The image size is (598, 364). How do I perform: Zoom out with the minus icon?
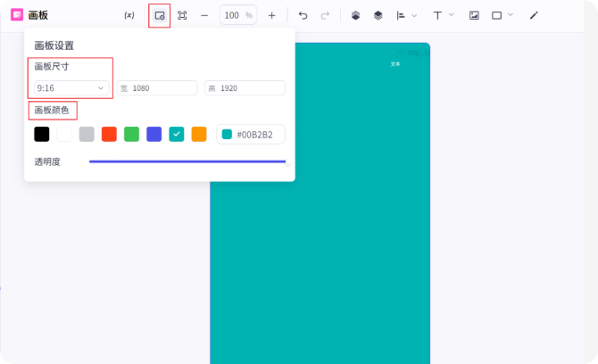(204, 16)
